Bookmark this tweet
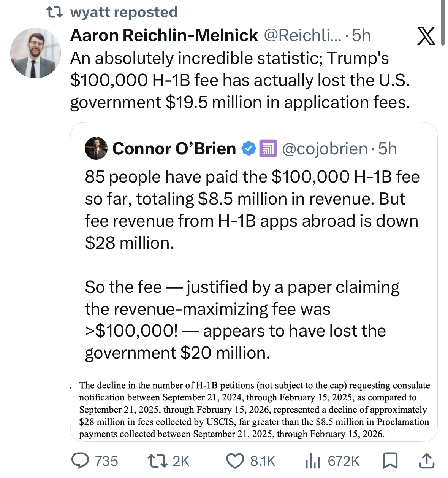448x478 pixels. point(390,461)
